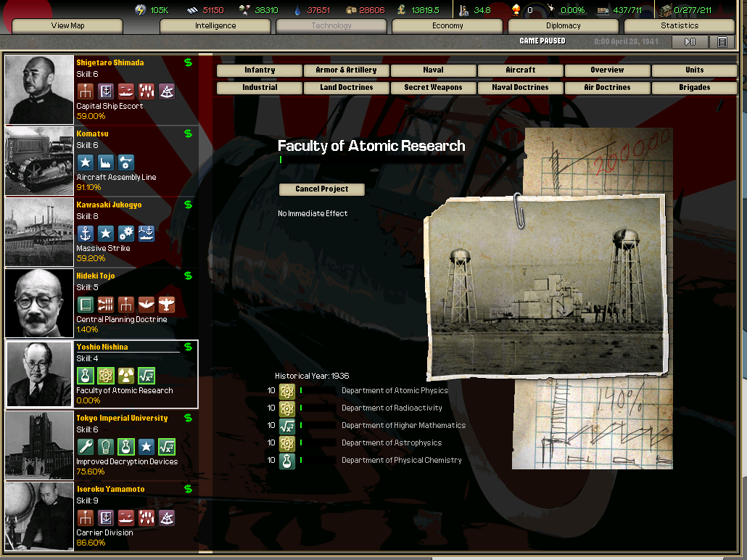Open the Economy tab
Viewport: 747px width, 560px height.
tap(447, 26)
